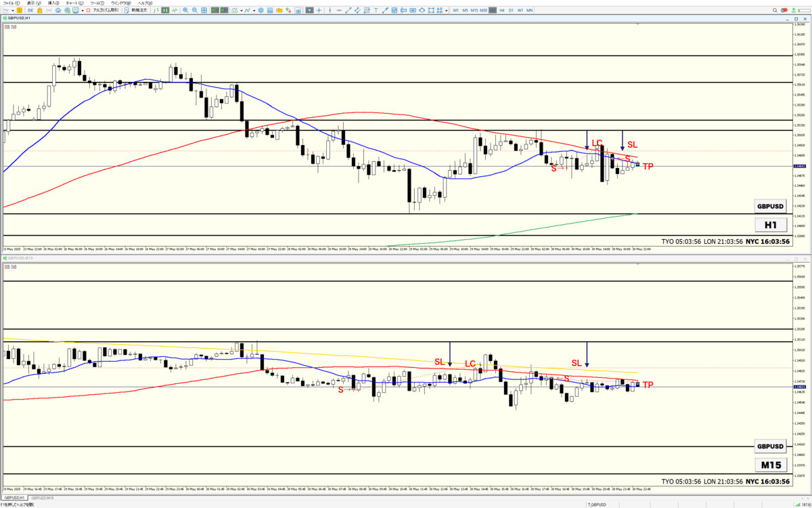Image resolution: width=812 pixels, height=508 pixels.
Task: Select the Fibonacci retracement tool
Action: 367,10
